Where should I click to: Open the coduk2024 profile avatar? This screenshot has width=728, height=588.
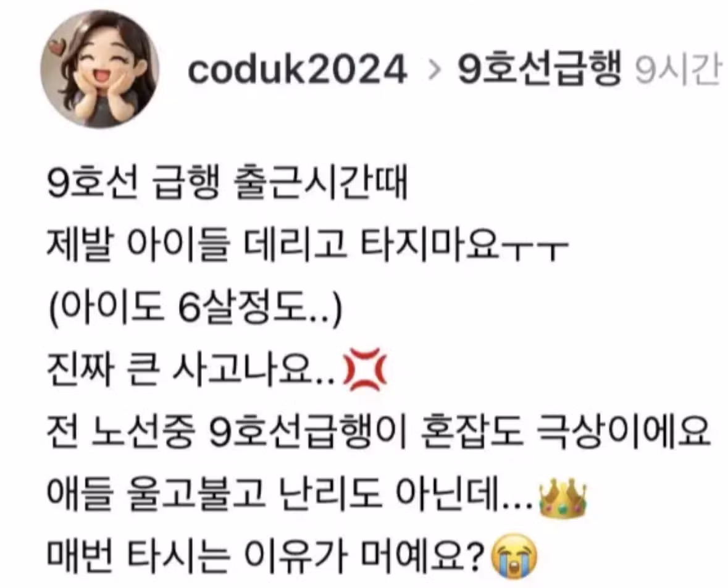100,69
